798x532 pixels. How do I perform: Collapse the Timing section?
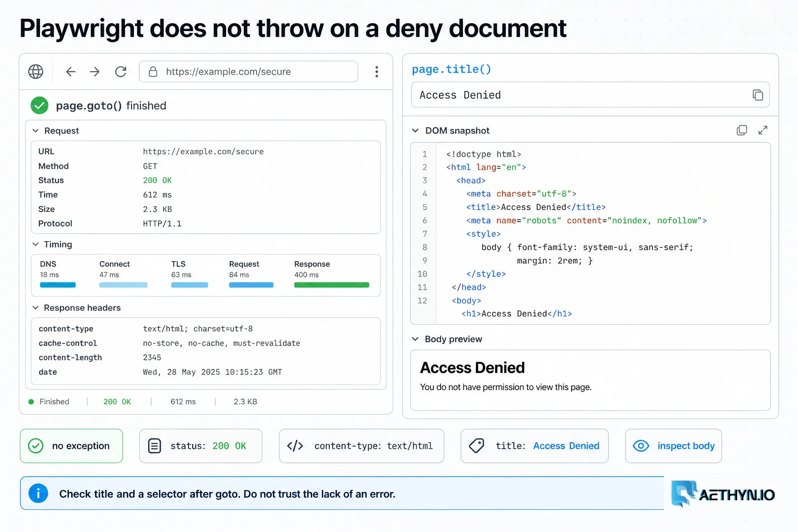[35, 244]
